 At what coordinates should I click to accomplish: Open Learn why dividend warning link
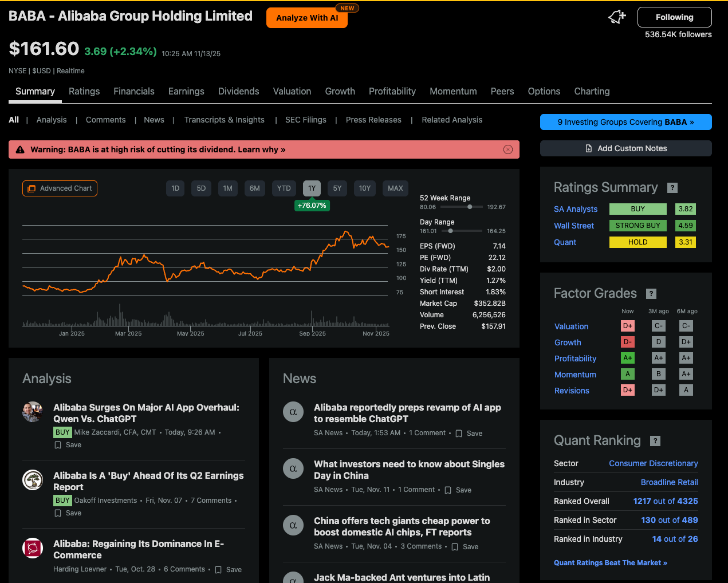point(262,149)
